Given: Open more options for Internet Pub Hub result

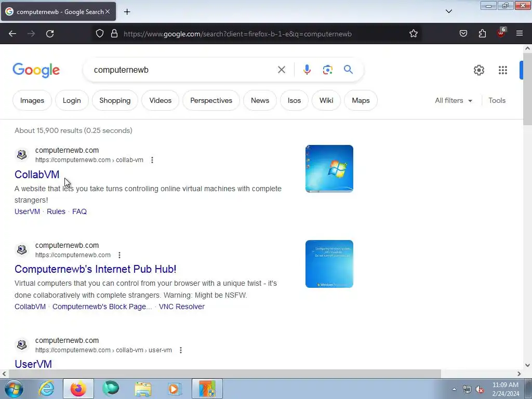Looking at the screenshot, I should click(119, 255).
